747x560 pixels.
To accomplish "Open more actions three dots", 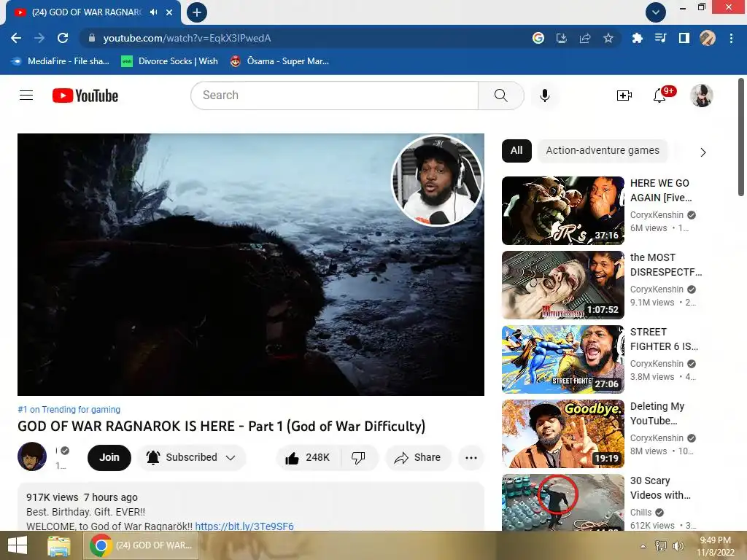I will click(471, 458).
